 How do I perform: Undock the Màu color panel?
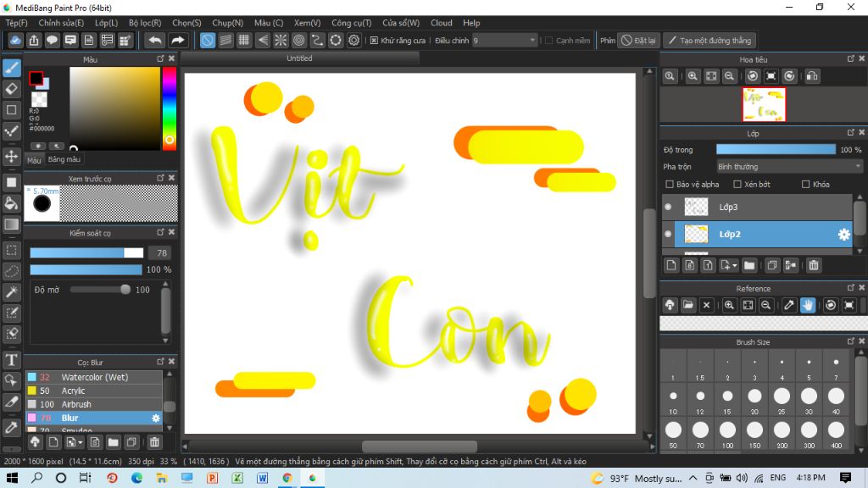click(x=160, y=58)
